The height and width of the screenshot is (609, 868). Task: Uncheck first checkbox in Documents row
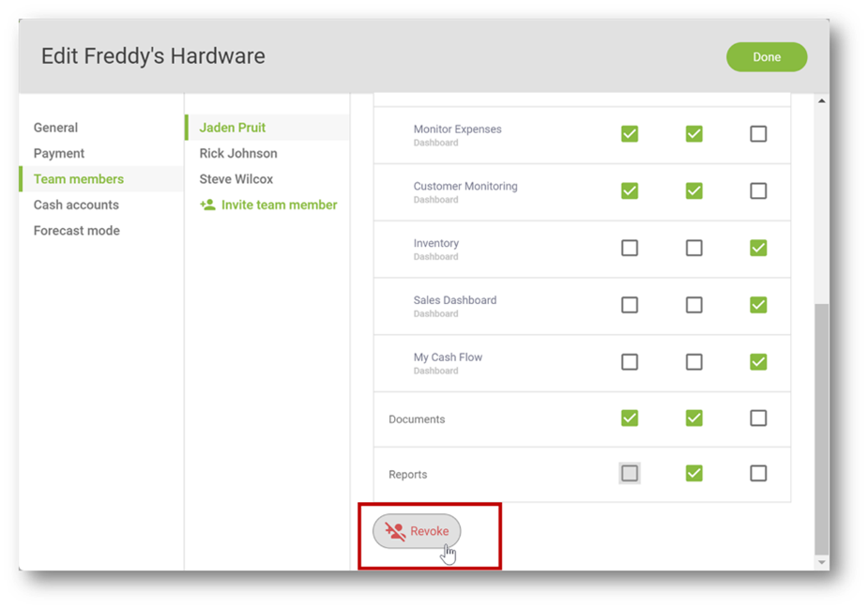pyautogui.click(x=630, y=418)
